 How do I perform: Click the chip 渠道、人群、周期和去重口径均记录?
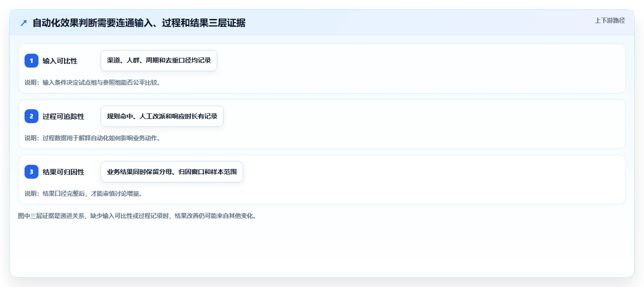pyautogui.click(x=159, y=61)
